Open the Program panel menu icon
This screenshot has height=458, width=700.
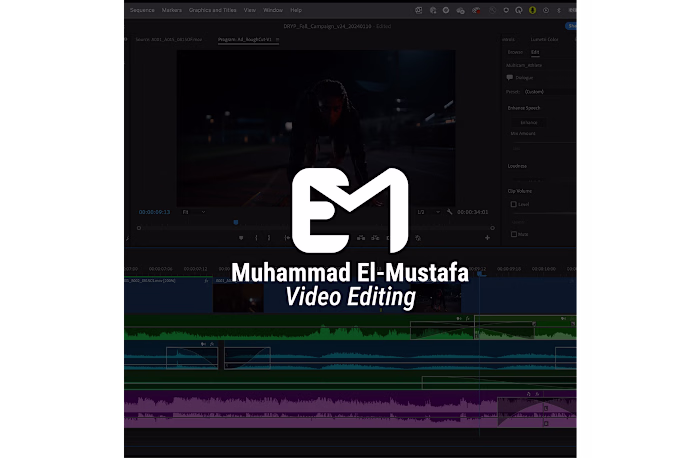pyautogui.click(x=277, y=39)
